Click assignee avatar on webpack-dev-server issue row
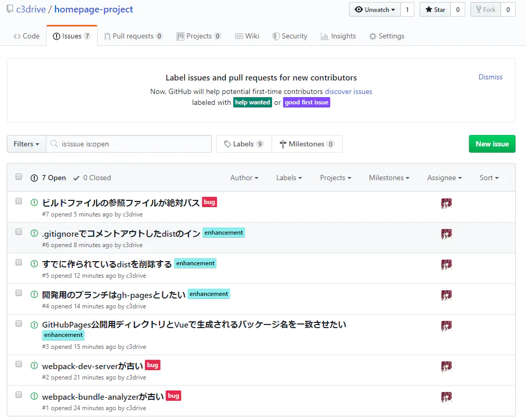The image size is (526, 420). [x=447, y=367]
